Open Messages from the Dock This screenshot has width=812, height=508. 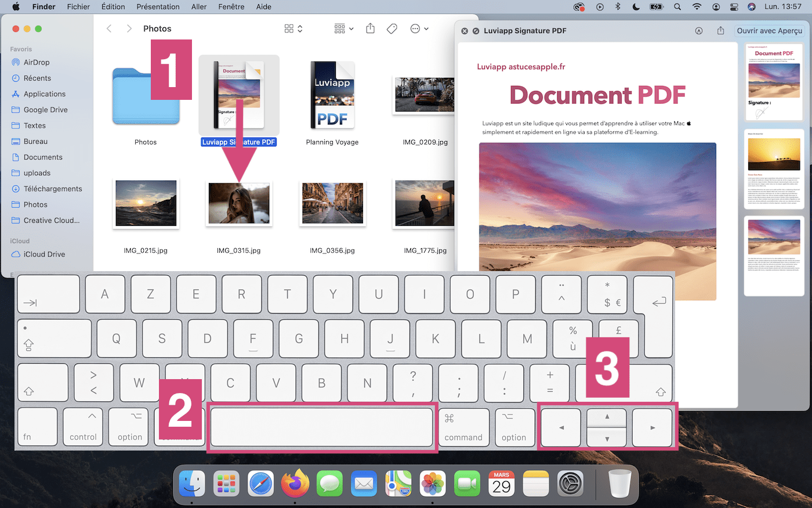pos(329,484)
